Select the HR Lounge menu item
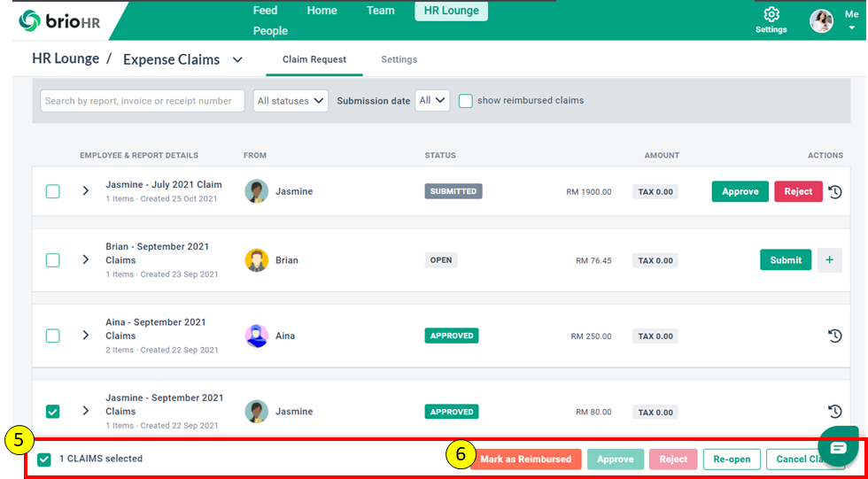Image resolution: width=868 pixels, height=479 pixels. pyautogui.click(x=451, y=11)
